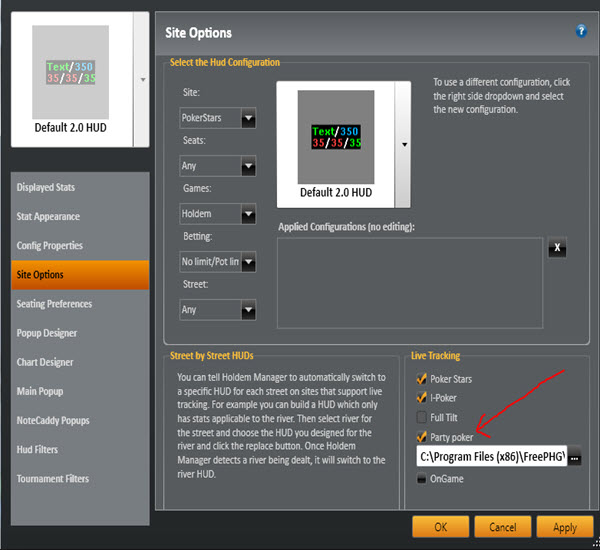Screen dimensions: 600x550
Task: Open NoteCaddy Popups section
Action: [80, 420]
